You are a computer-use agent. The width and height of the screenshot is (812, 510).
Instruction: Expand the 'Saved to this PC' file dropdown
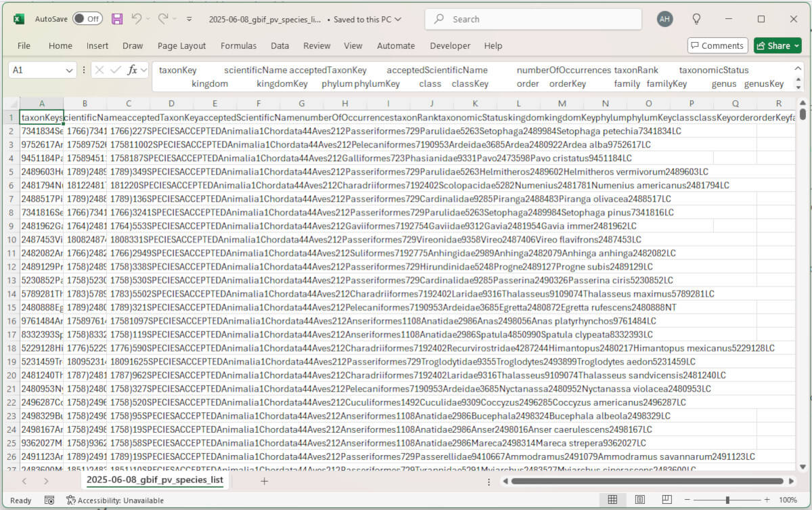[397, 20]
